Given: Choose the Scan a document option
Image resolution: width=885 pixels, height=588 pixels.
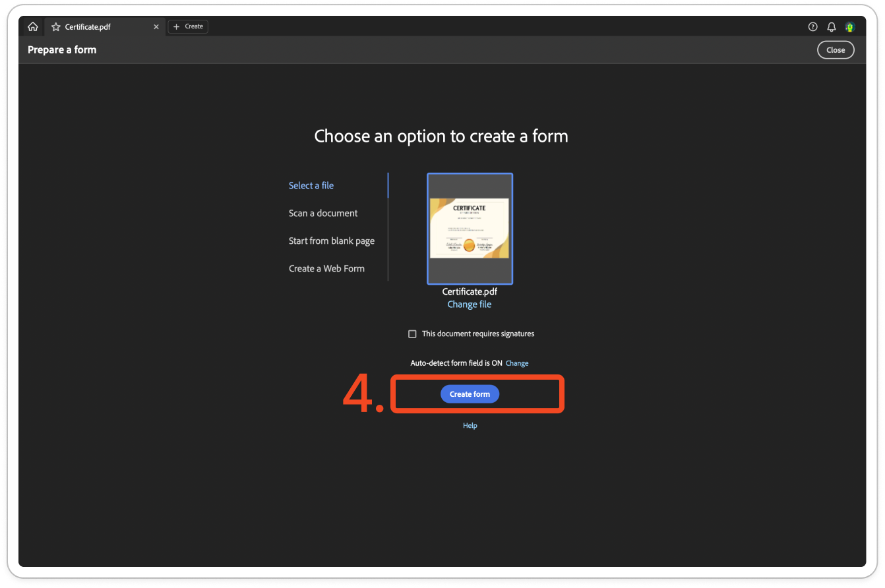Looking at the screenshot, I should pyautogui.click(x=323, y=214).
